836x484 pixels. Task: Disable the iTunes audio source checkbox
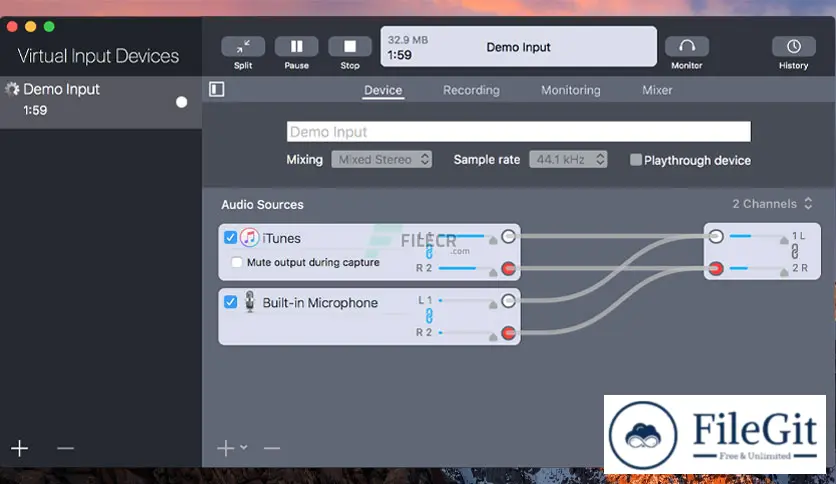click(231, 238)
